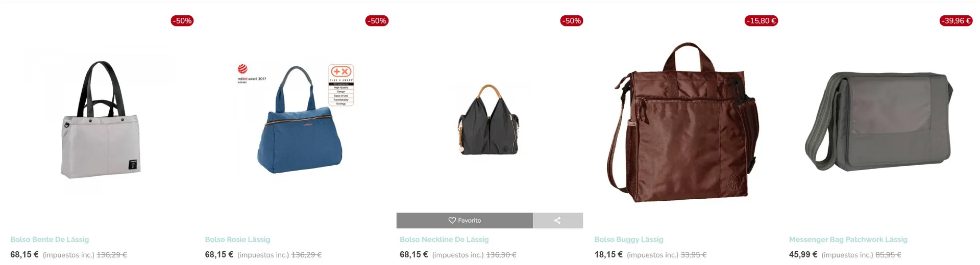Click the -50% badge on Neckline bag

(x=572, y=21)
